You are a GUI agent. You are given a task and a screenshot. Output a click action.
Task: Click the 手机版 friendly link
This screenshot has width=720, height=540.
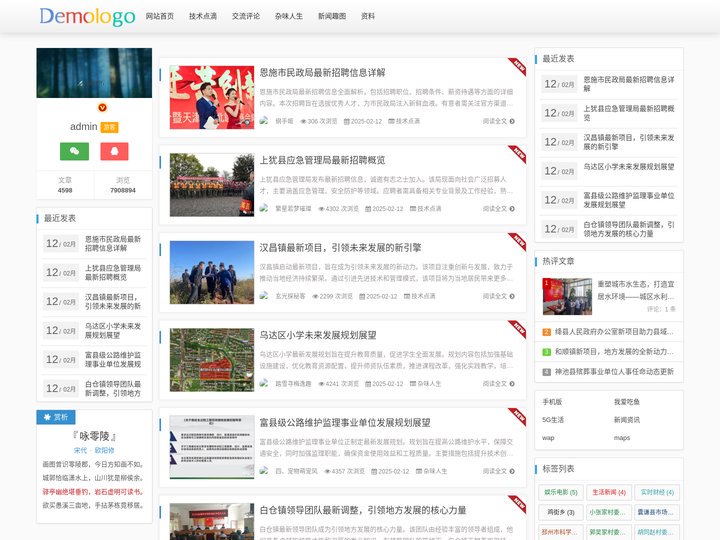[552, 402]
